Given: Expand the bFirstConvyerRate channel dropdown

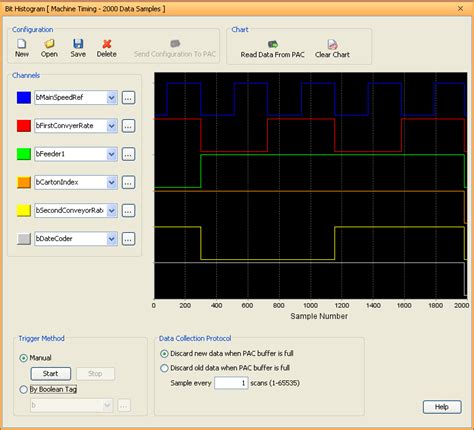Looking at the screenshot, I should tap(112, 126).
